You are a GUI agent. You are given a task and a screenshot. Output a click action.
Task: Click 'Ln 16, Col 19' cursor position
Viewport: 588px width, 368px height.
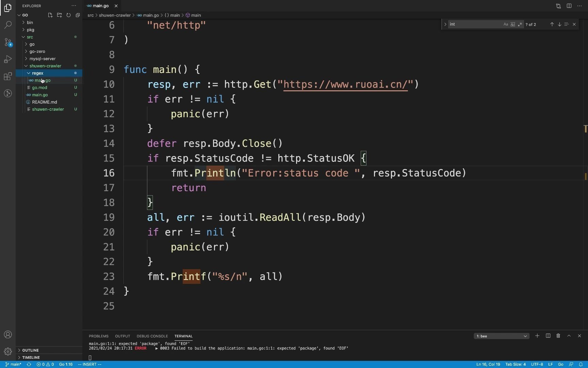coord(488,364)
